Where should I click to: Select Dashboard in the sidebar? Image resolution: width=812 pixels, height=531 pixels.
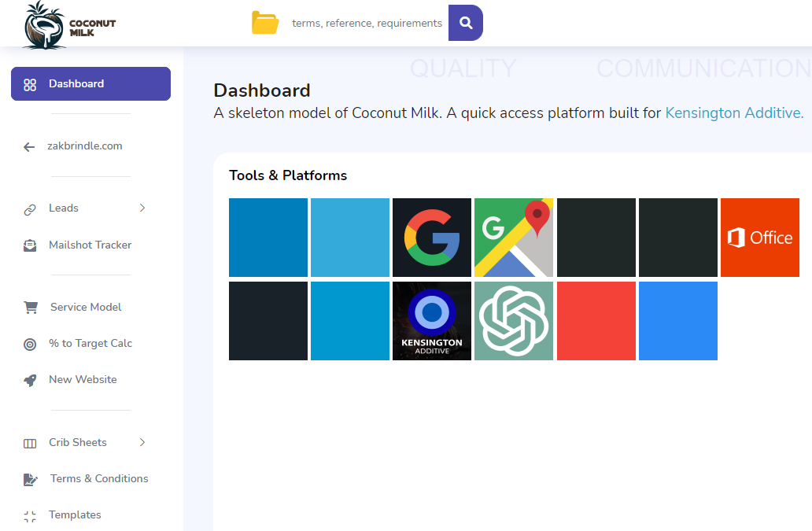pyautogui.click(x=90, y=84)
